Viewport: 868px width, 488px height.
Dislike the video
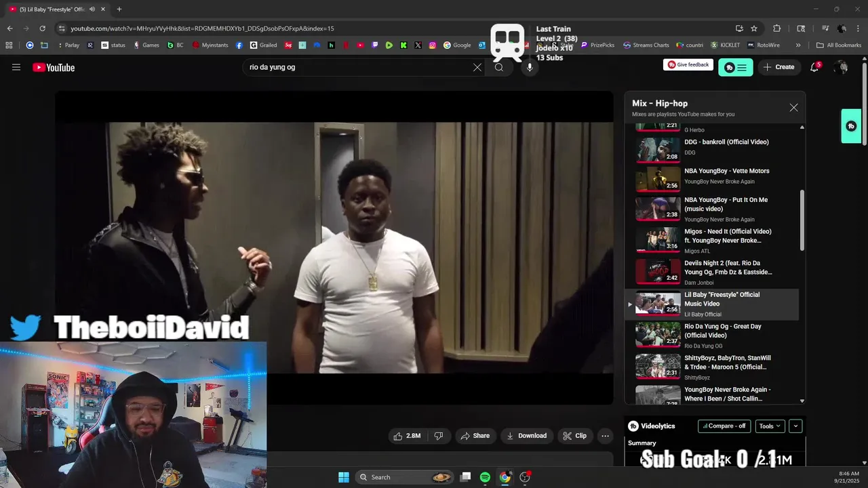tap(438, 436)
